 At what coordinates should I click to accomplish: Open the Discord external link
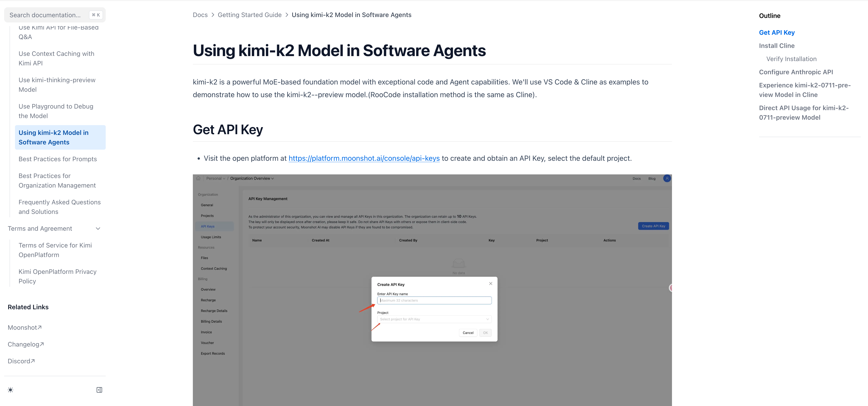coord(21,361)
